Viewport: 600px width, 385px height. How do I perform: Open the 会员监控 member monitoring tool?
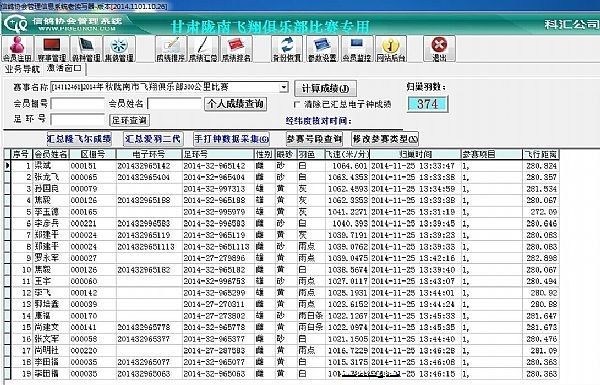point(357,49)
